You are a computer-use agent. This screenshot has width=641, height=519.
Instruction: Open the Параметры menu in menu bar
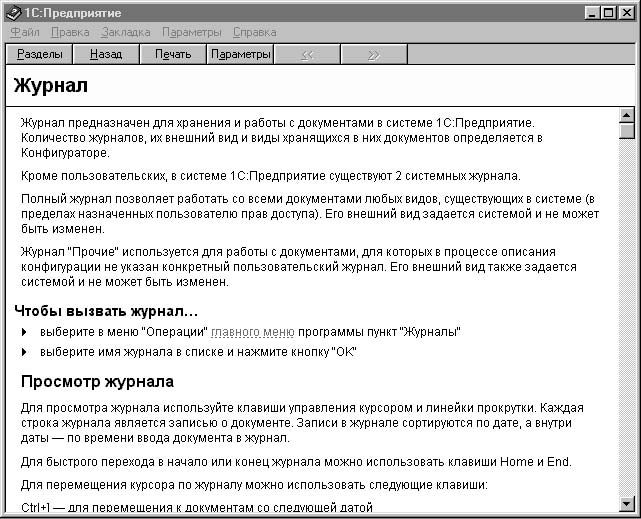click(x=191, y=32)
